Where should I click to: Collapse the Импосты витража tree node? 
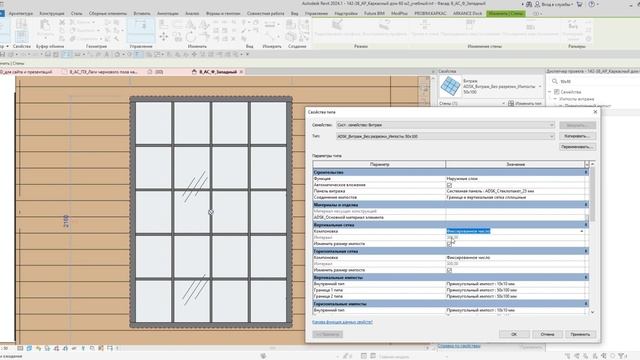point(555,99)
